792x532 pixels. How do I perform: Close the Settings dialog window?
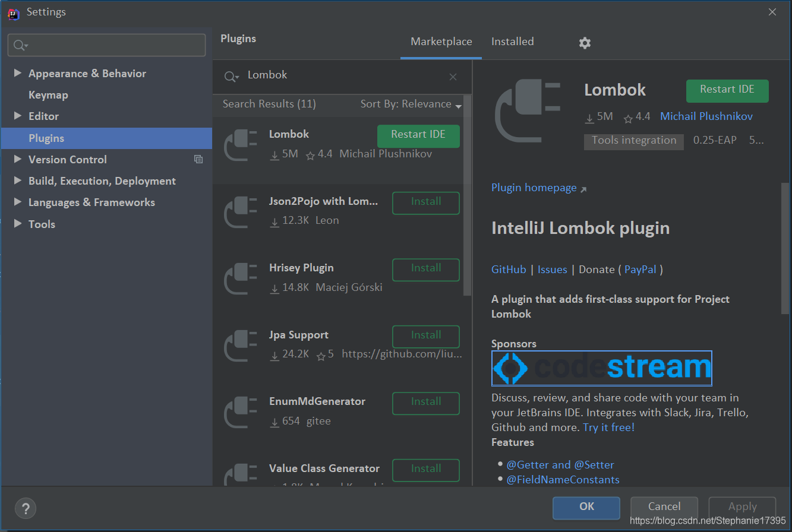pos(772,12)
